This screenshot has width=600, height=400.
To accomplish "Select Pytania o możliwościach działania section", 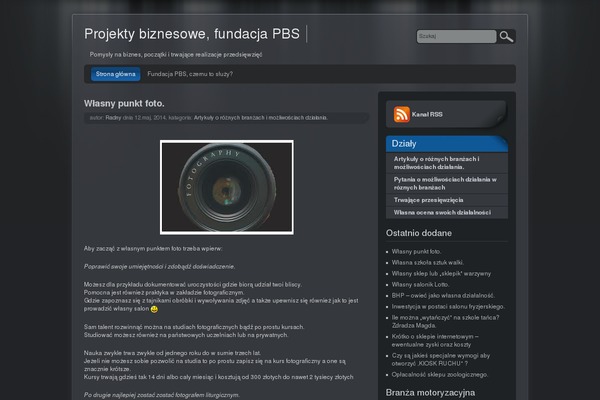I will [x=447, y=183].
